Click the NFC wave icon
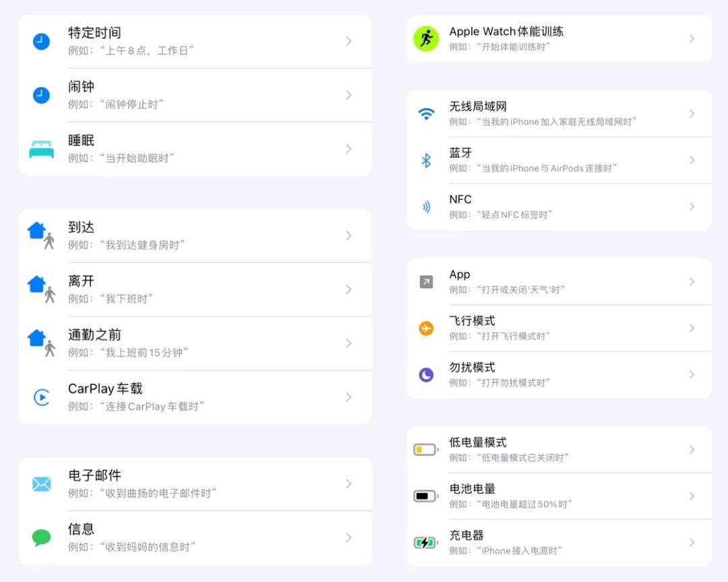Screen dimensions: 728x582 (426, 207)
